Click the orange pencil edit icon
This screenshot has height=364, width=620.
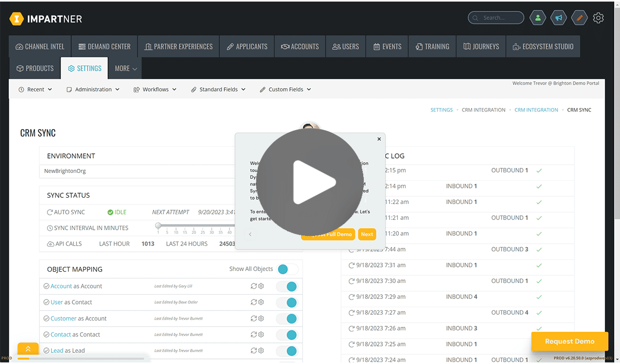tap(579, 18)
